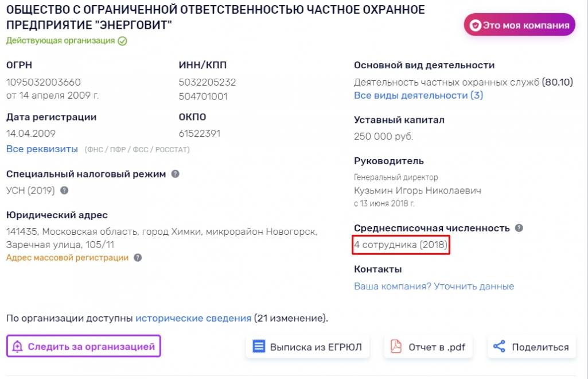Open the Все реквизиты link

click(x=42, y=149)
